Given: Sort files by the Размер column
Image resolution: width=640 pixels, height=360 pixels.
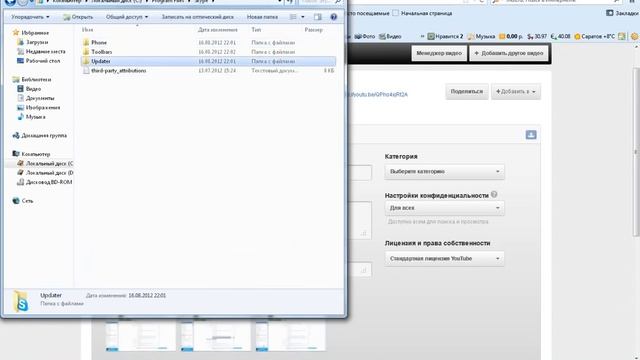Looking at the screenshot, I should coord(313,30).
